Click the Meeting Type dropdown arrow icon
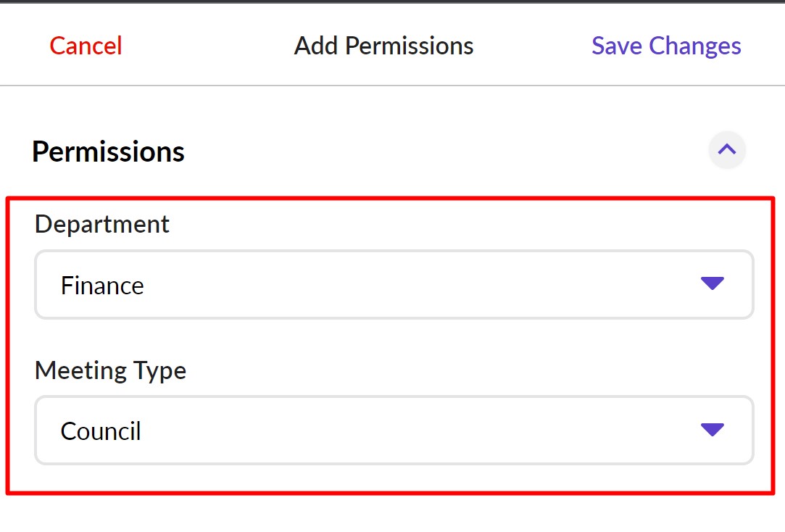Viewport: 785px width, 532px height. point(713,430)
